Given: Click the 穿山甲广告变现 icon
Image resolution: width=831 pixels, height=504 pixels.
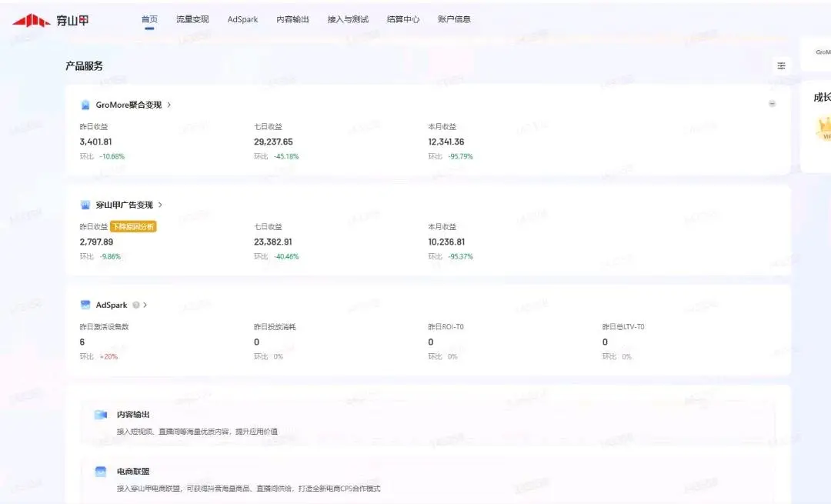Looking at the screenshot, I should [x=85, y=205].
